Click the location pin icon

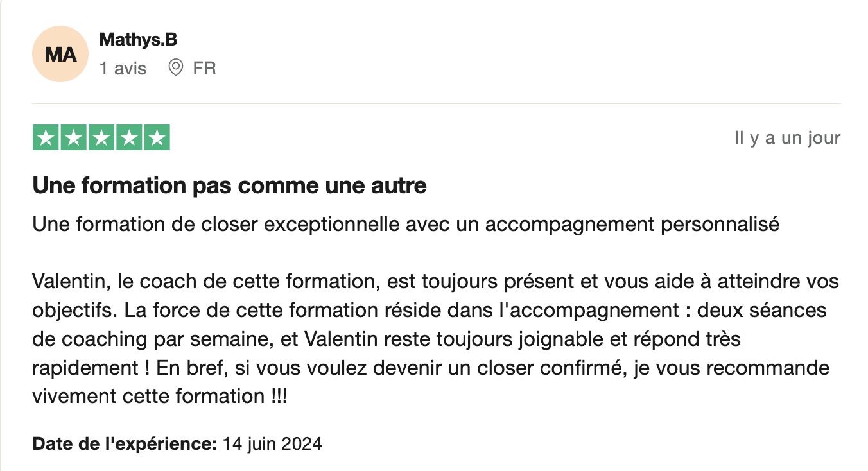click(175, 67)
